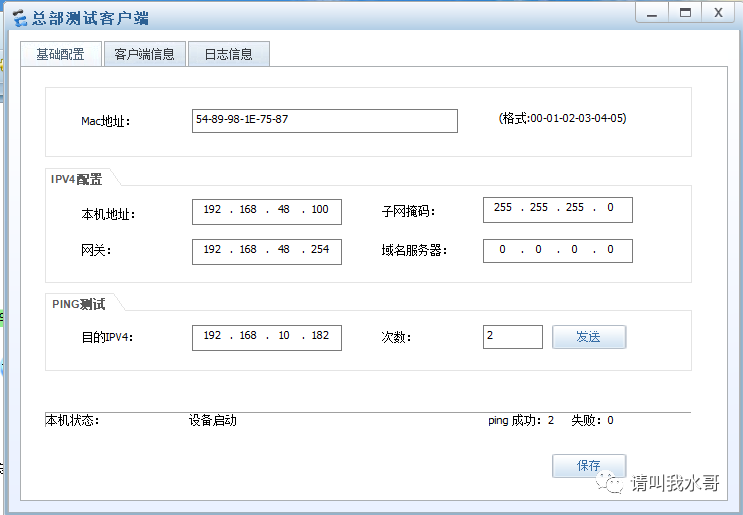Select first octet 192 of 目的IPV4
Image resolution: width=743 pixels, height=515 pixels.
coord(212,335)
